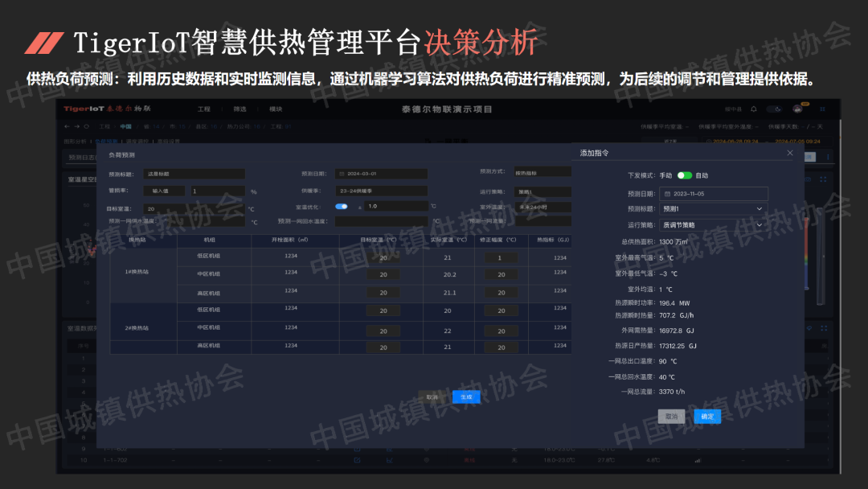
Task: Click the user avatar icon in header
Action: [797, 109]
